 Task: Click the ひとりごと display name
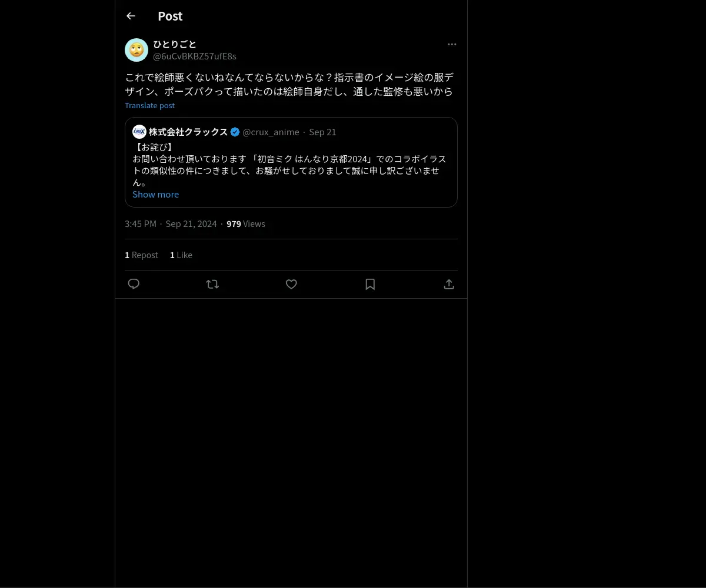click(175, 44)
